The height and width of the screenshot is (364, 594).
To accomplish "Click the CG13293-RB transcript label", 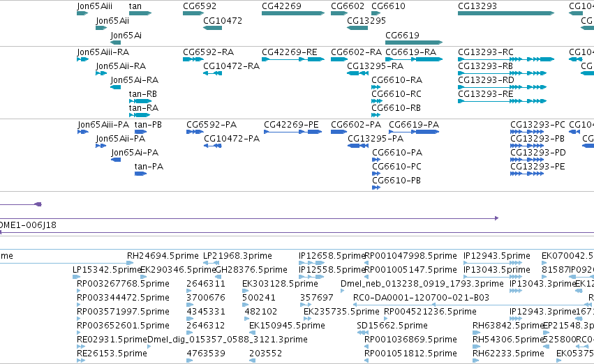I will (x=485, y=66).
